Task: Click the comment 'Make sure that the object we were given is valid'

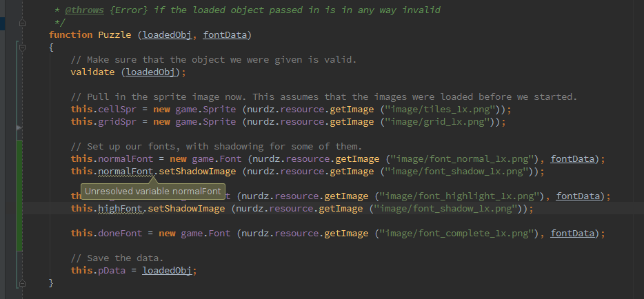Action: click(x=214, y=60)
